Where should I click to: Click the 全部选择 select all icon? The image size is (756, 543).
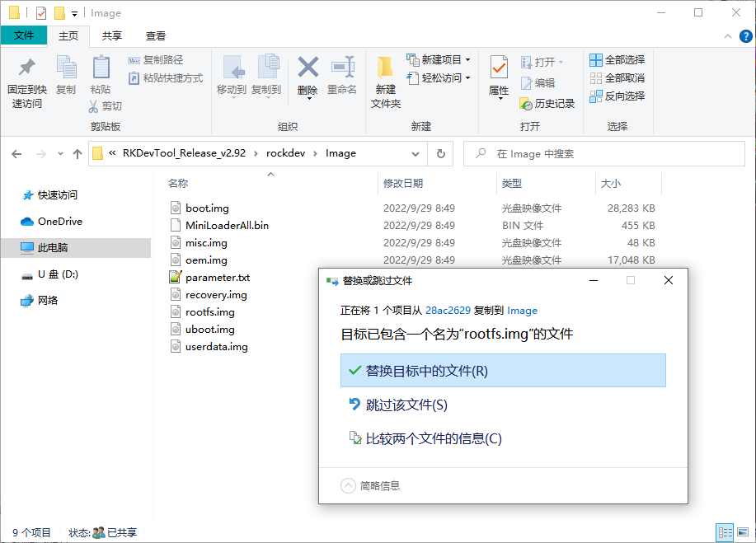[596, 60]
